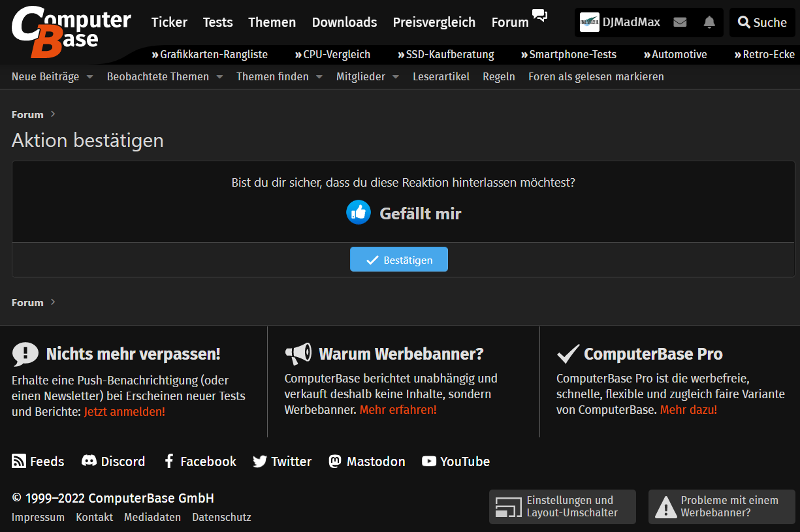Open the Ticker menu
Screen dimensions: 800x532
(169, 22)
